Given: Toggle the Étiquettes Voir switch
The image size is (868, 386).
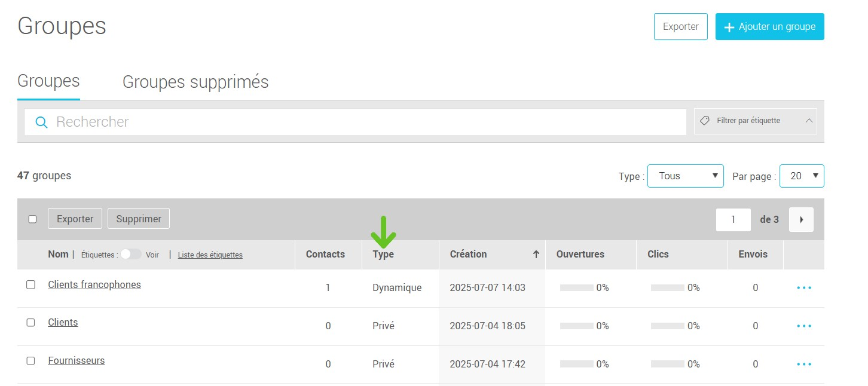Looking at the screenshot, I should (130, 254).
